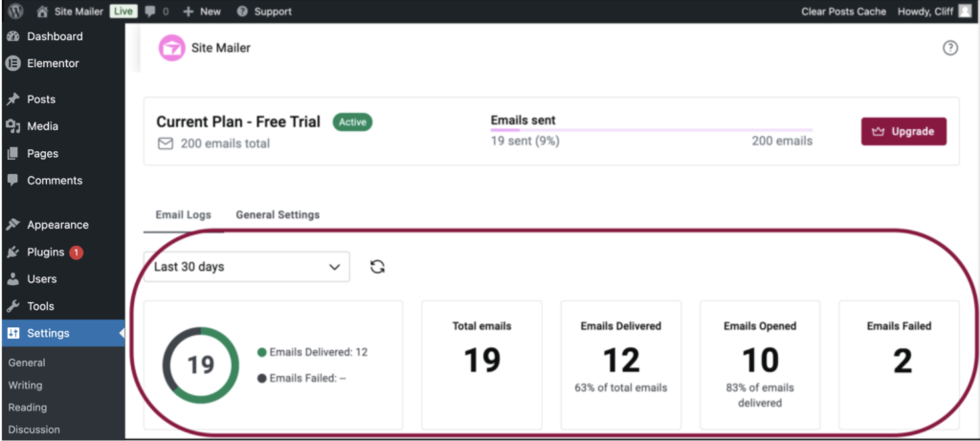Viewport: 980px width, 441px height.
Task: Open the Last 30 days dropdown
Action: pos(246,267)
